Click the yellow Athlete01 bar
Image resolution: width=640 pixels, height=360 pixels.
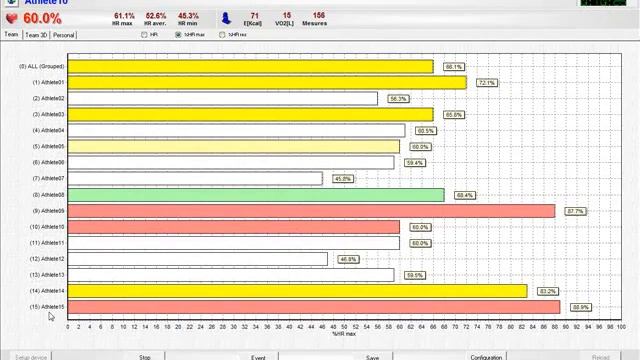[267, 82]
